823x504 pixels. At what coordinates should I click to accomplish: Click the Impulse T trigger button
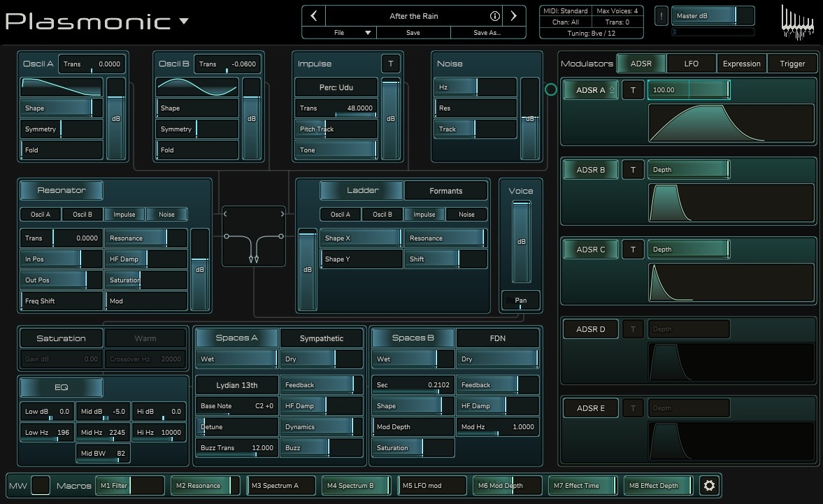(390, 64)
